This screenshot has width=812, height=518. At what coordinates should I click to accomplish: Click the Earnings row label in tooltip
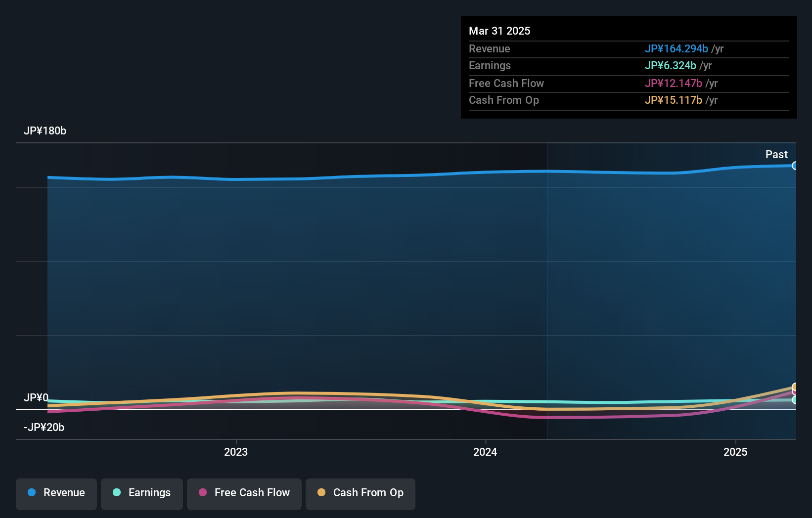[490, 65]
